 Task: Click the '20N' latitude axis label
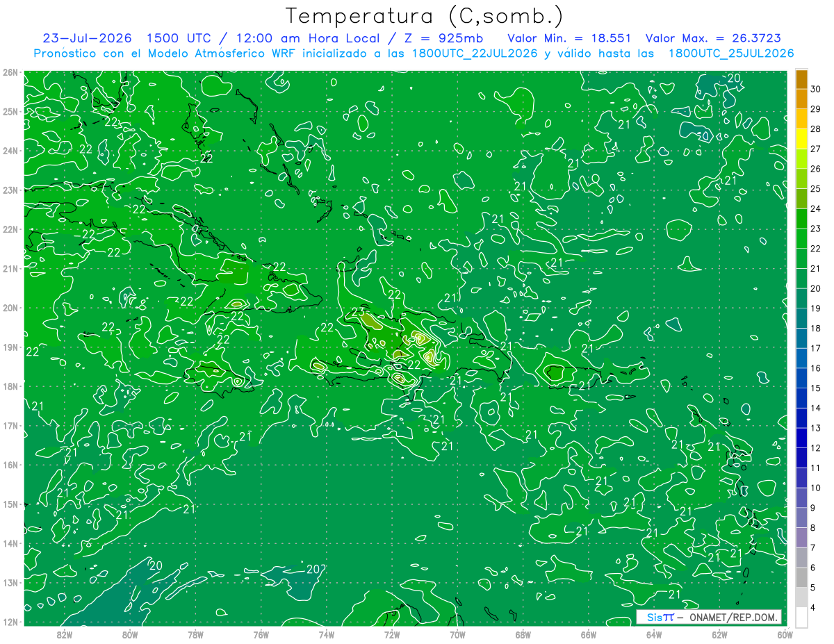[10, 308]
